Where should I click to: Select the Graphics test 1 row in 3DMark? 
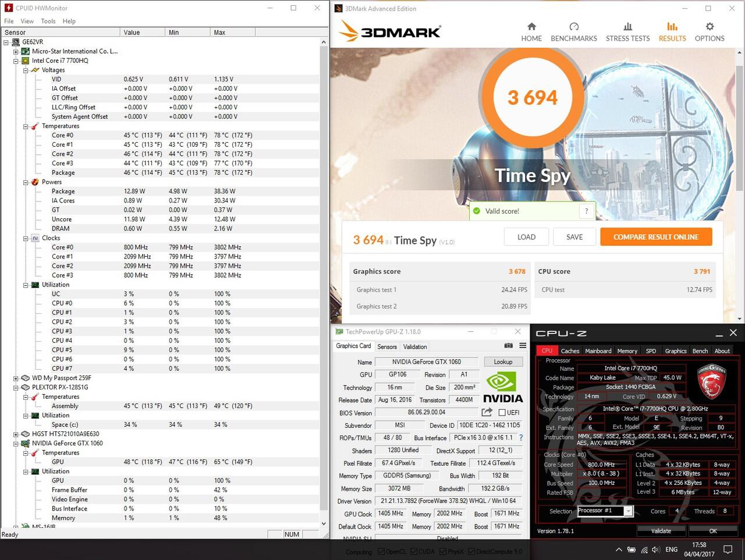coord(440,290)
